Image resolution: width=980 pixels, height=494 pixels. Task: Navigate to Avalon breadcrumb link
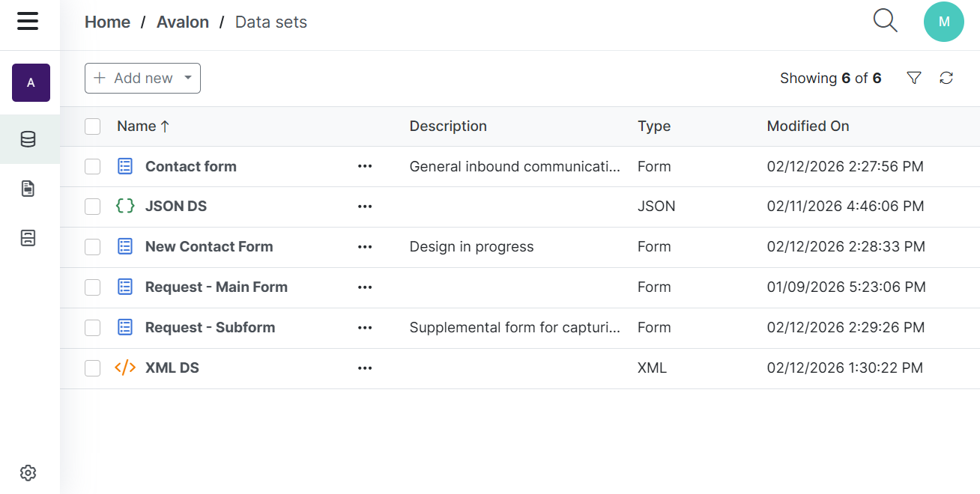pyautogui.click(x=182, y=22)
